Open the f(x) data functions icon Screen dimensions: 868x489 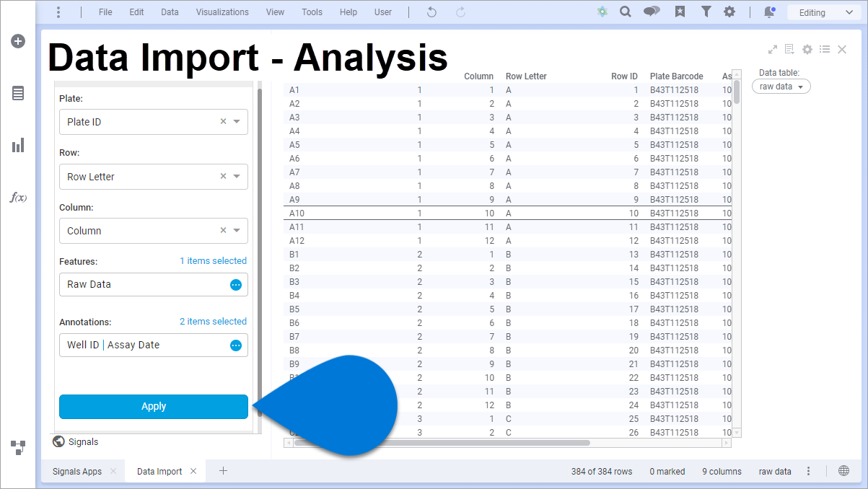[x=18, y=198]
